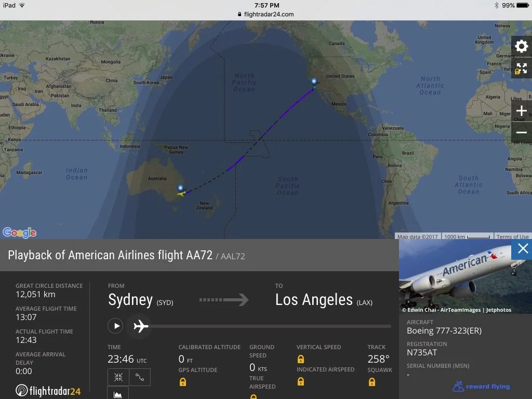Click the airplane playback slider handle

[x=141, y=326]
